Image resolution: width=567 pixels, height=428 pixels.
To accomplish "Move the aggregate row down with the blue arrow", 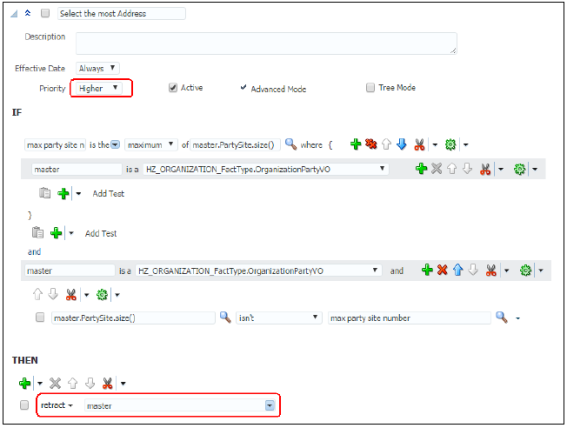I will tap(401, 144).
